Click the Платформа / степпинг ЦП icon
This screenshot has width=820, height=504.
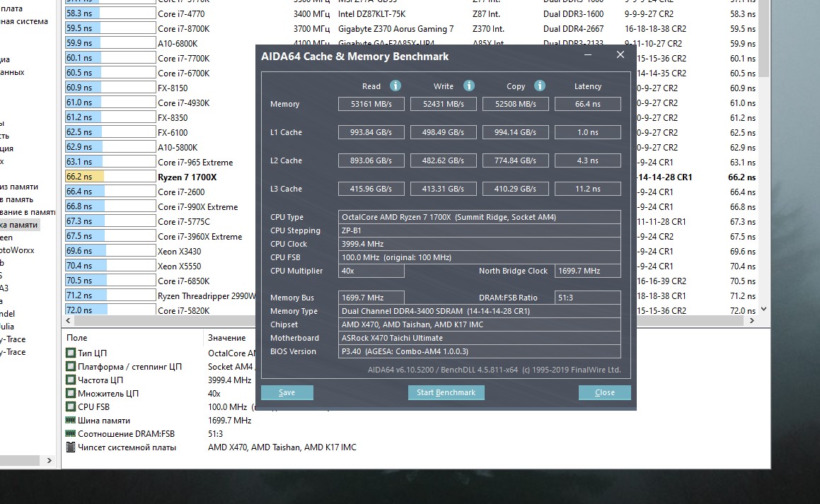[x=71, y=367]
